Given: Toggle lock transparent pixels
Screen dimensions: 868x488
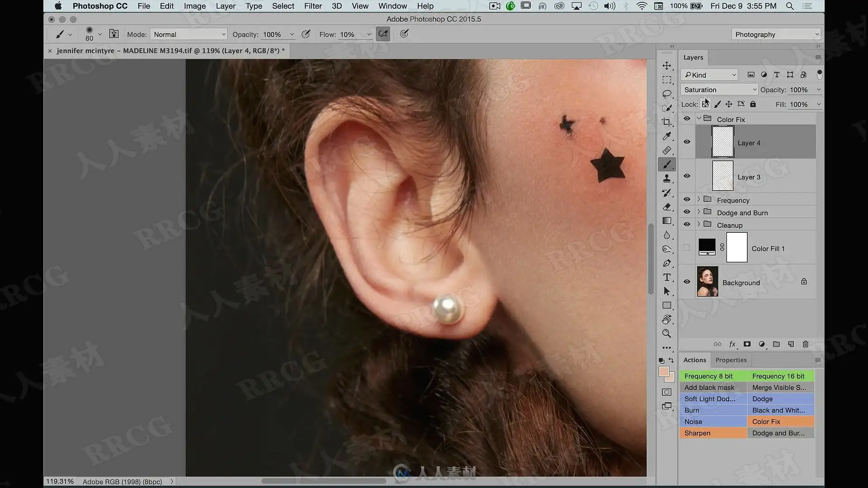Looking at the screenshot, I should [705, 104].
